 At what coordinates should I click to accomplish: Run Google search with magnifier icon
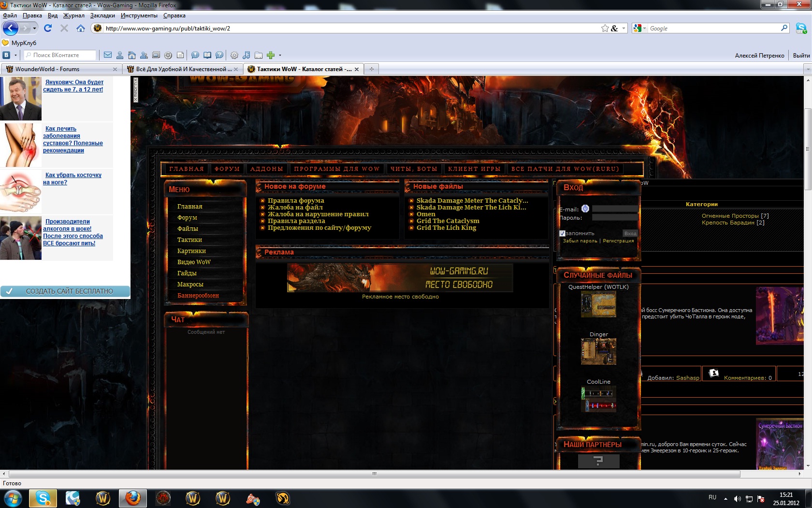pyautogui.click(x=784, y=28)
